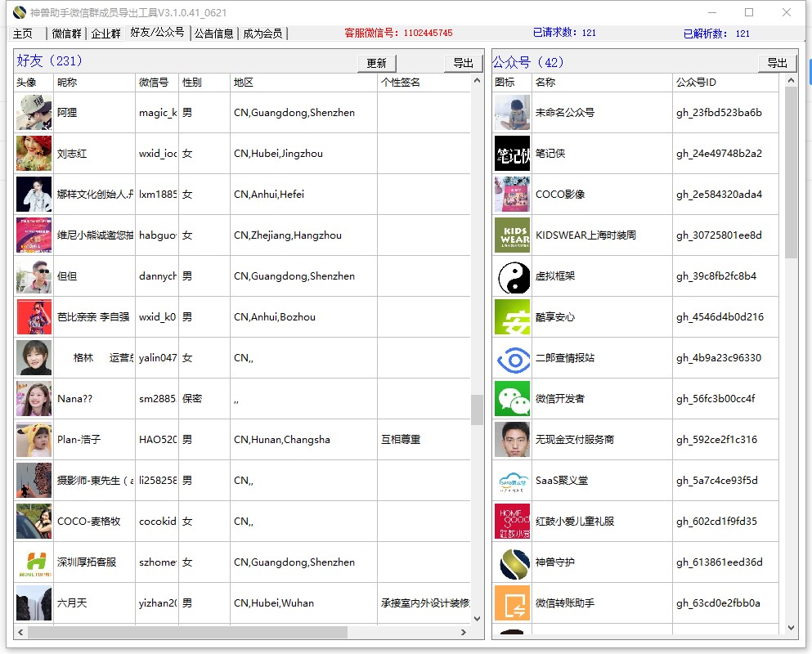Click the 昵称 column header
The width and height of the screenshot is (812, 654).
click(x=94, y=83)
